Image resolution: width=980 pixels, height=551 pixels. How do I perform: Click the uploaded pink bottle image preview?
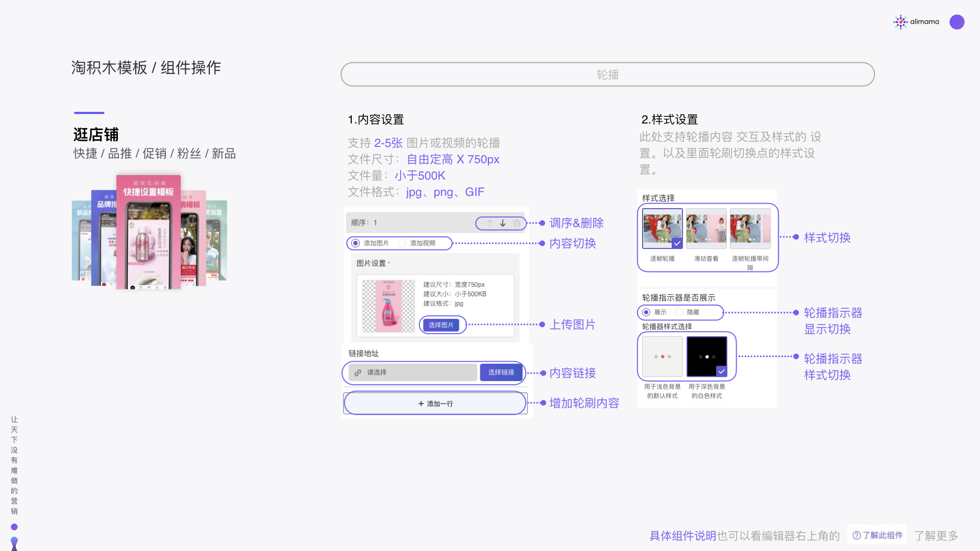pyautogui.click(x=388, y=306)
